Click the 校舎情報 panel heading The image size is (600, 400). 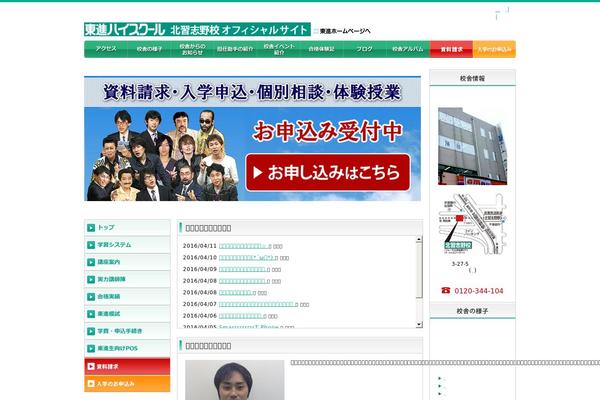click(473, 78)
